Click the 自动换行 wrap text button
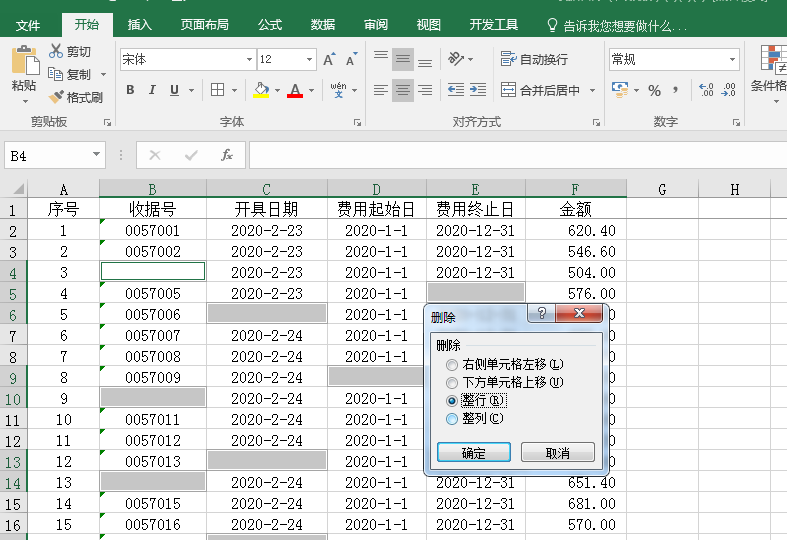This screenshot has height=540, width=787. tap(534, 59)
